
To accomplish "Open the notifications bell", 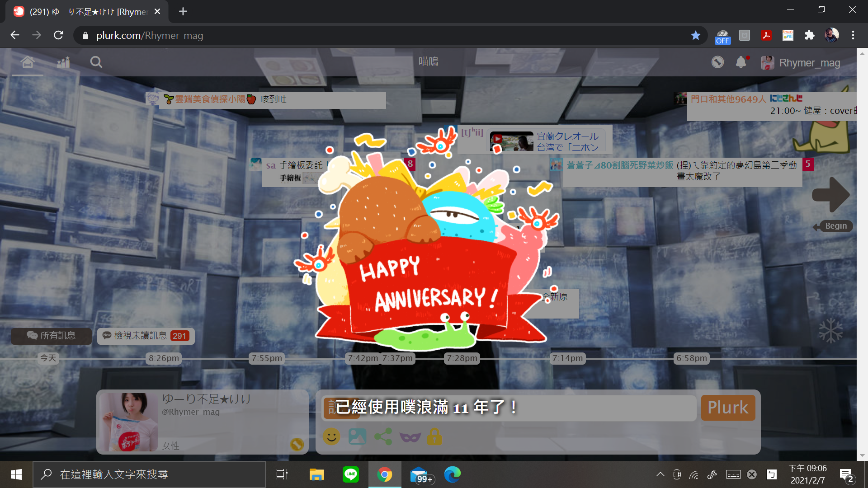I will click(x=741, y=62).
